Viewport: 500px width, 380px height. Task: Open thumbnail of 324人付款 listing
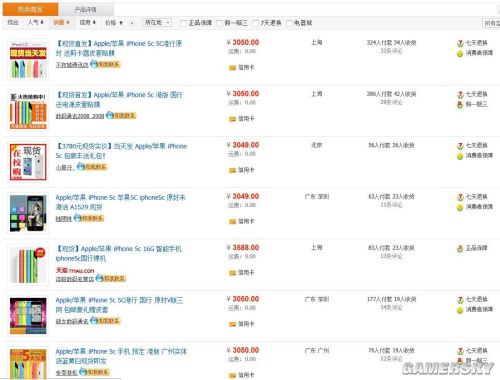pyautogui.click(x=28, y=59)
